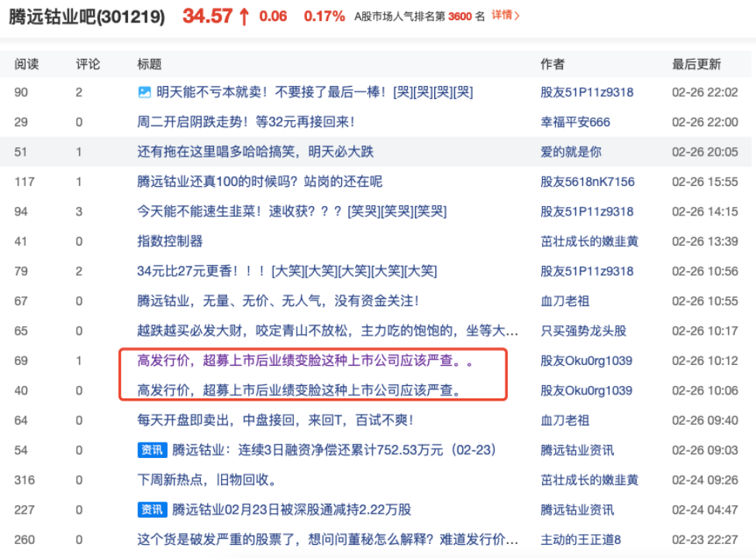View author 血刀老祖 on 10:55 post

(565, 301)
